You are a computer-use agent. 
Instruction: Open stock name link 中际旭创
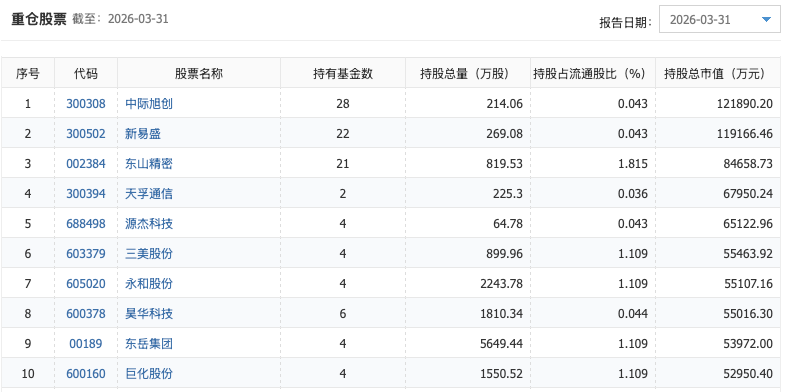tap(149, 104)
